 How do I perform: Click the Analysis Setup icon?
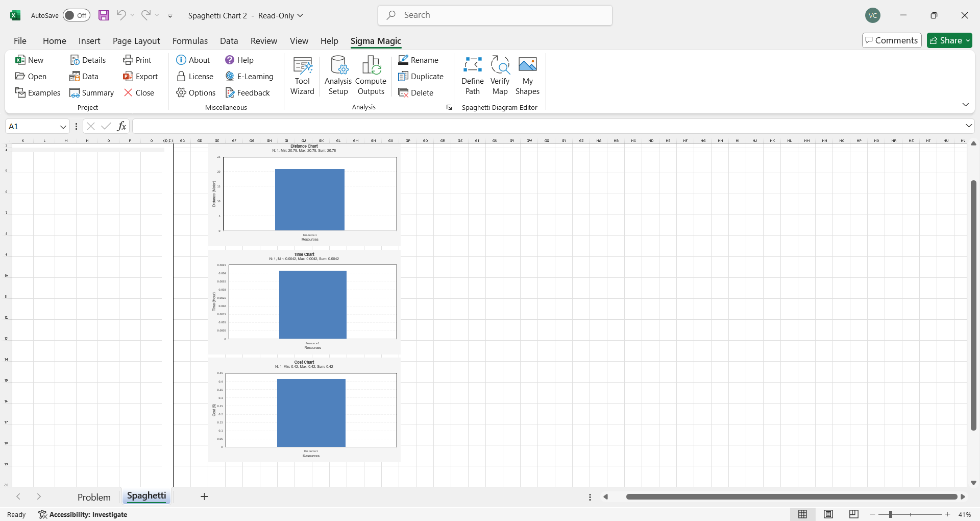[338, 76]
